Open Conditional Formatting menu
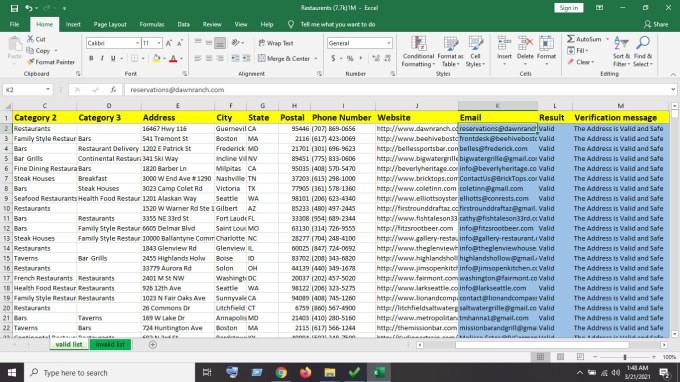The height and width of the screenshot is (382, 680). tap(418, 52)
